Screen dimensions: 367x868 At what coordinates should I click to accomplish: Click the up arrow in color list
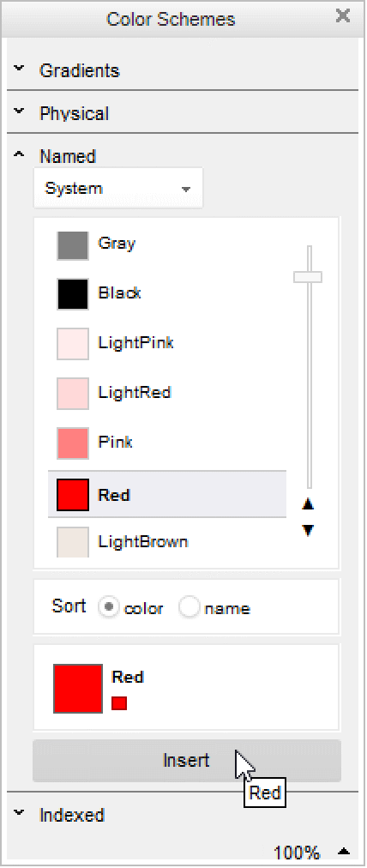tap(309, 504)
